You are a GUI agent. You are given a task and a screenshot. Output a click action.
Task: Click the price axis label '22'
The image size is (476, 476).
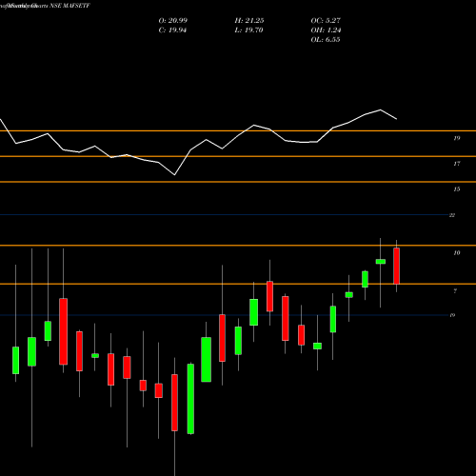[452, 215]
